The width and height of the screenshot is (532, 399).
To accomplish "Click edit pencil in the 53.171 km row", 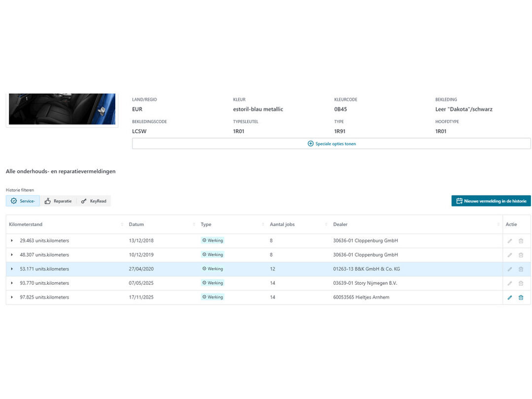I will 510,269.
